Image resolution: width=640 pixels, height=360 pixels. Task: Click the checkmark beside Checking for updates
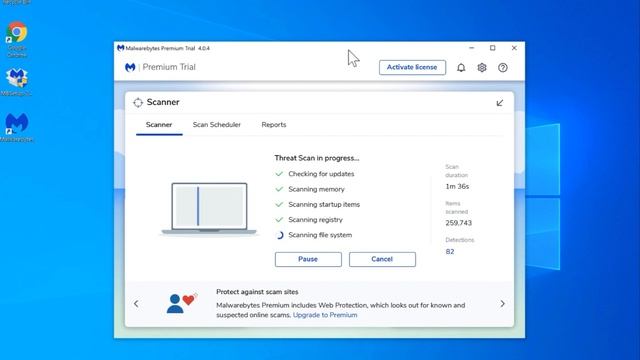pyautogui.click(x=279, y=174)
